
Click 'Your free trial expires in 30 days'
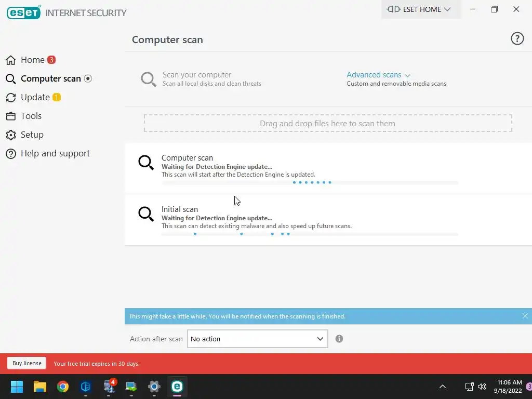(97, 364)
